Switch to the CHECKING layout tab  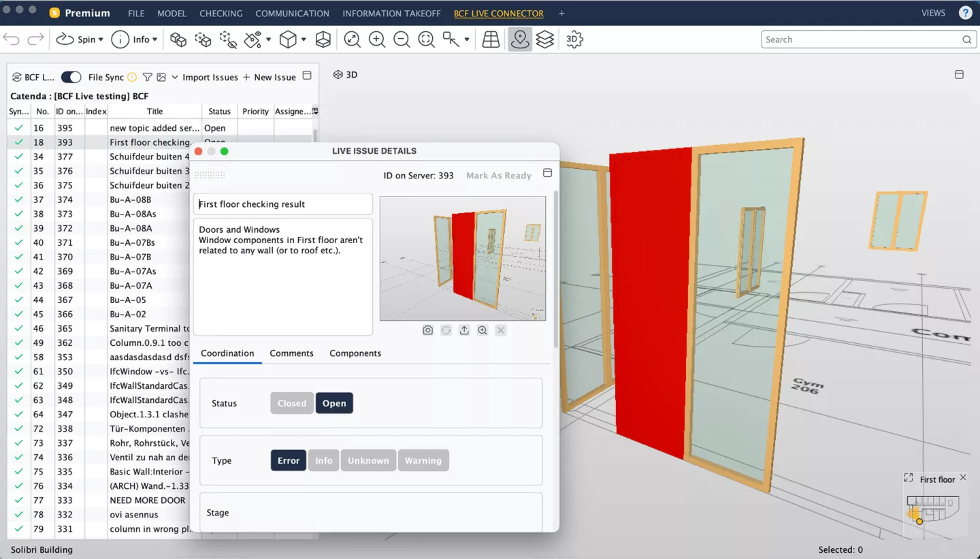[221, 13]
